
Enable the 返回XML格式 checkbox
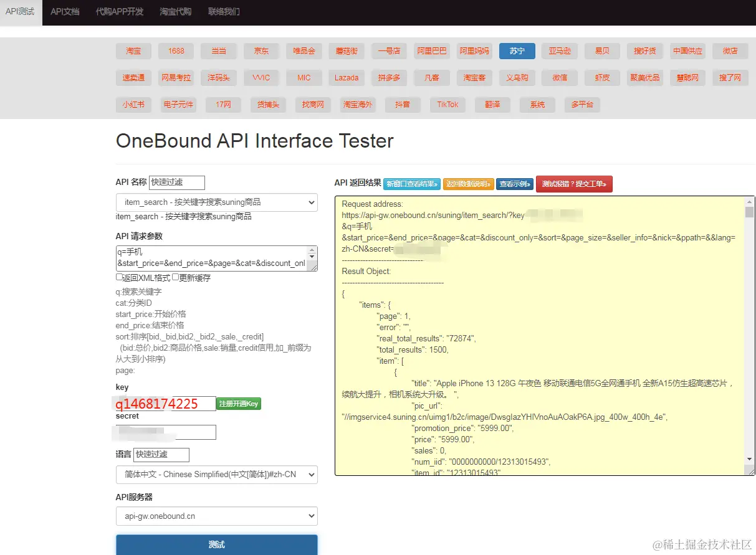[x=119, y=278]
